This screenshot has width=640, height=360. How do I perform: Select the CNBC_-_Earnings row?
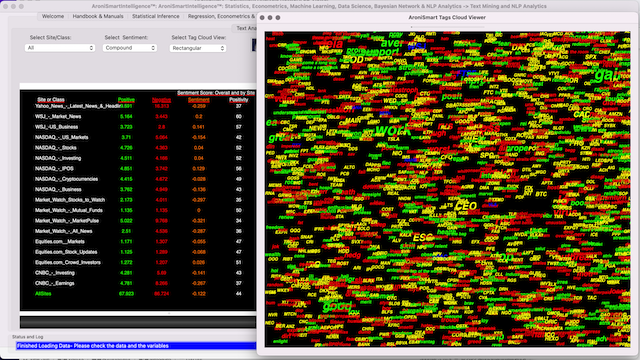coord(138,283)
